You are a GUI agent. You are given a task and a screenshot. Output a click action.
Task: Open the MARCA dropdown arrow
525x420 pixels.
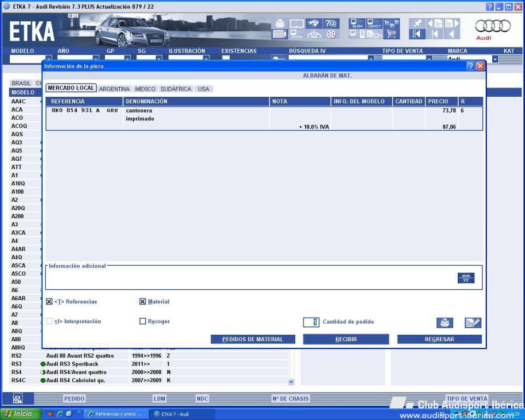[495, 59]
